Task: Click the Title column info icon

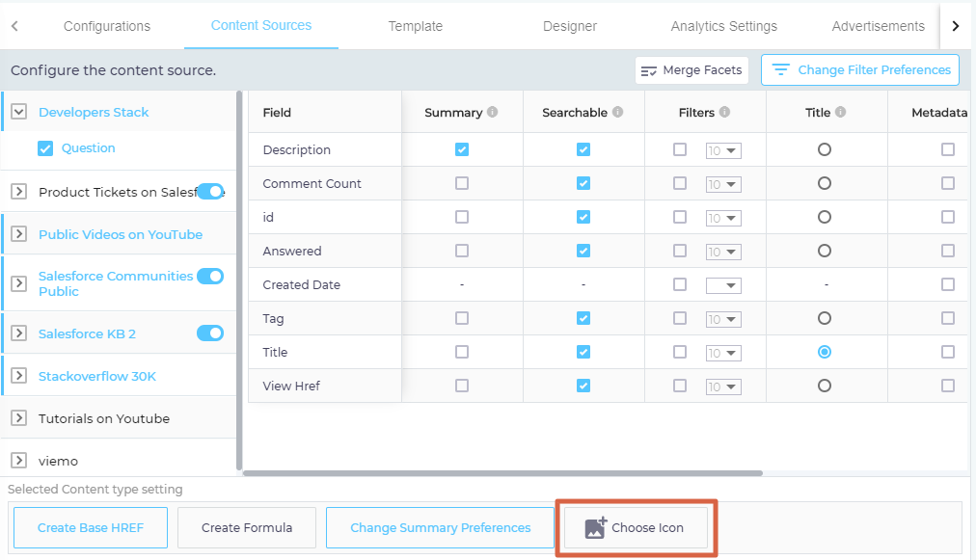Action: tap(840, 112)
